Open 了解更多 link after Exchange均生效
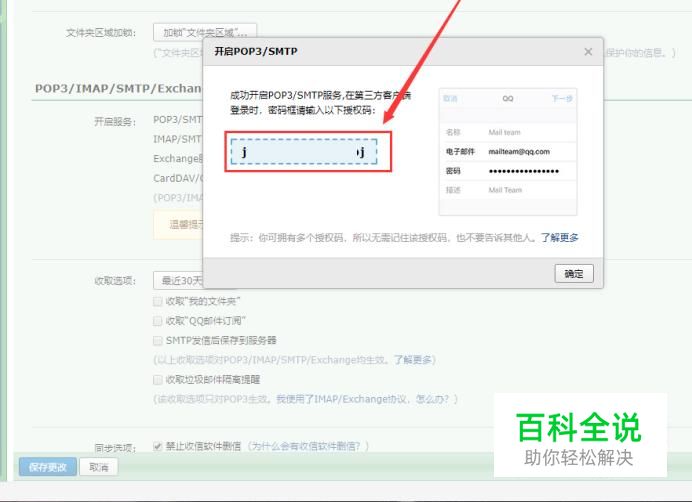 point(412,360)
